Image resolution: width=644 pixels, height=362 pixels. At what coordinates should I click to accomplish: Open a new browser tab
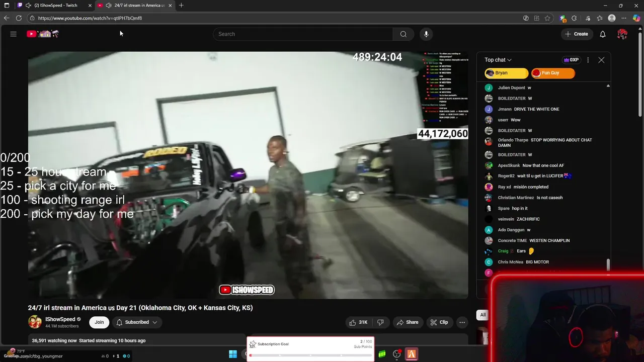point(181,5)
